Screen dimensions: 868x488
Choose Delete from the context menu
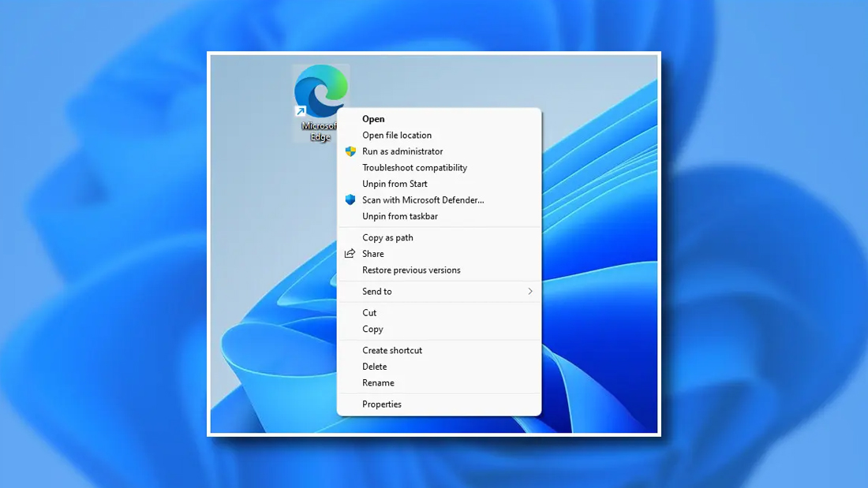pyautogui.click(x=439, y=367)
